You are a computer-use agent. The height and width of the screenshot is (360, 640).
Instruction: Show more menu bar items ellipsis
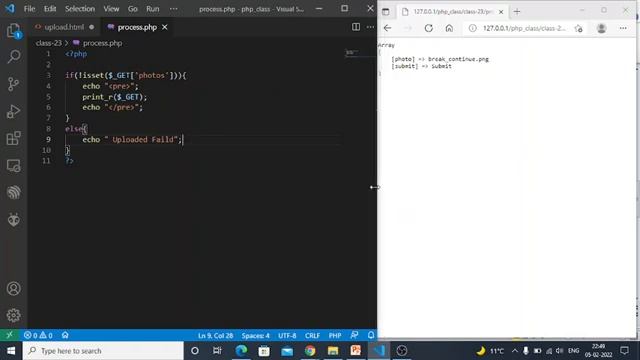click(173, 9)
